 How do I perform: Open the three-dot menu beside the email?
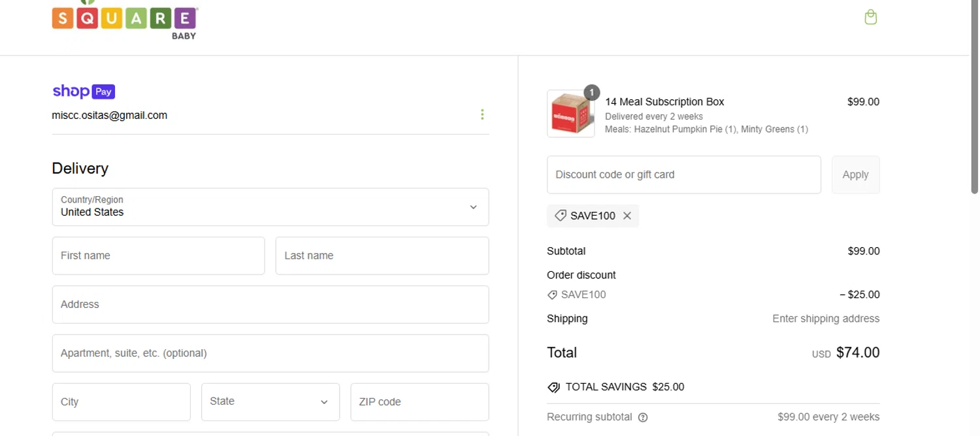482,114
